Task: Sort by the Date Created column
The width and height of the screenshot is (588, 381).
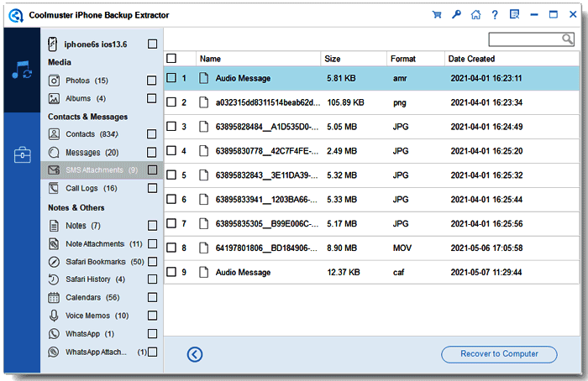Action: tap(471, 59)
